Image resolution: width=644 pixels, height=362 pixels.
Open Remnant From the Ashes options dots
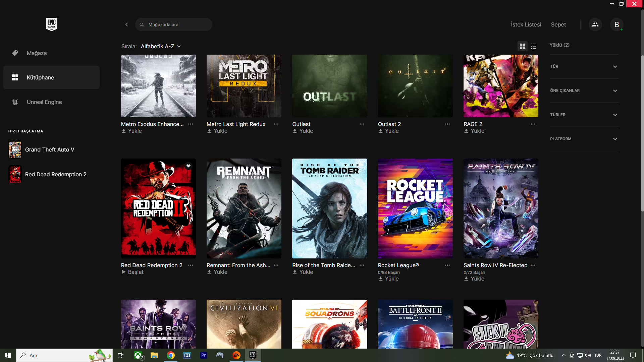276,265
